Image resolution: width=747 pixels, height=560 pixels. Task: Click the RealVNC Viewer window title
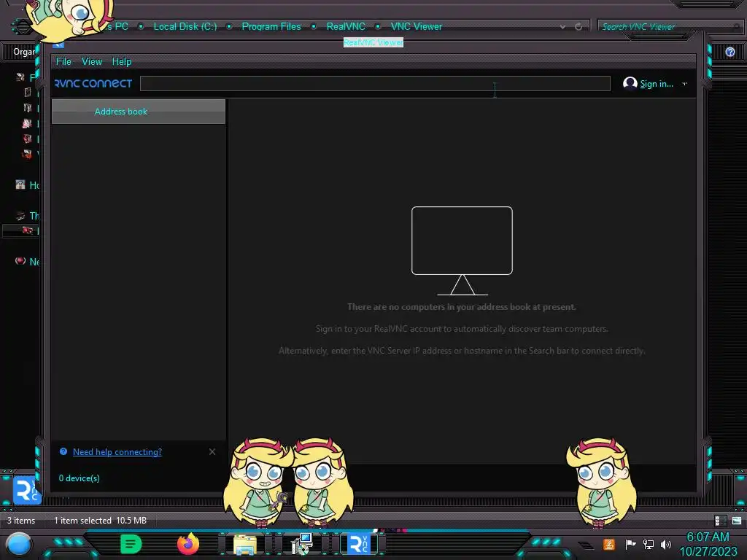[x=373, y=42]
